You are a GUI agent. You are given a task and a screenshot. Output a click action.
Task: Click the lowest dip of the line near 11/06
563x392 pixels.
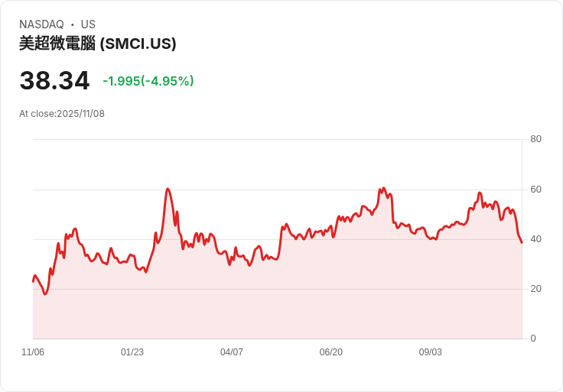pyautogui.click(x=45, y=294)
